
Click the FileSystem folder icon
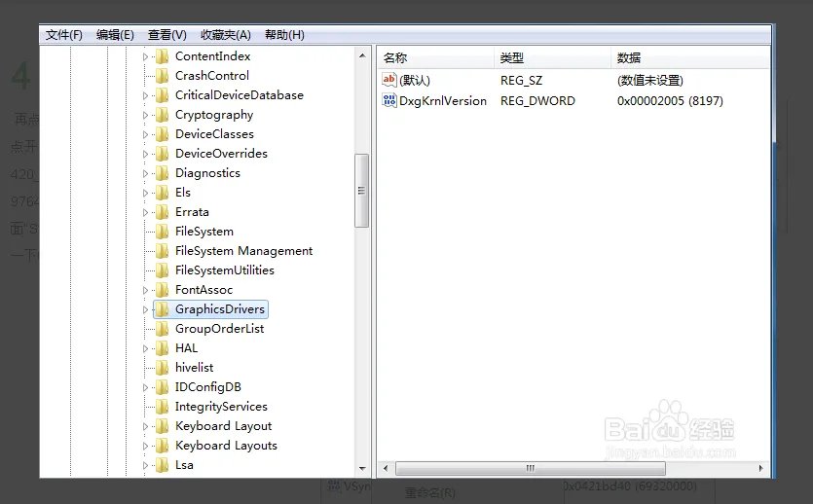pos(162,232)
